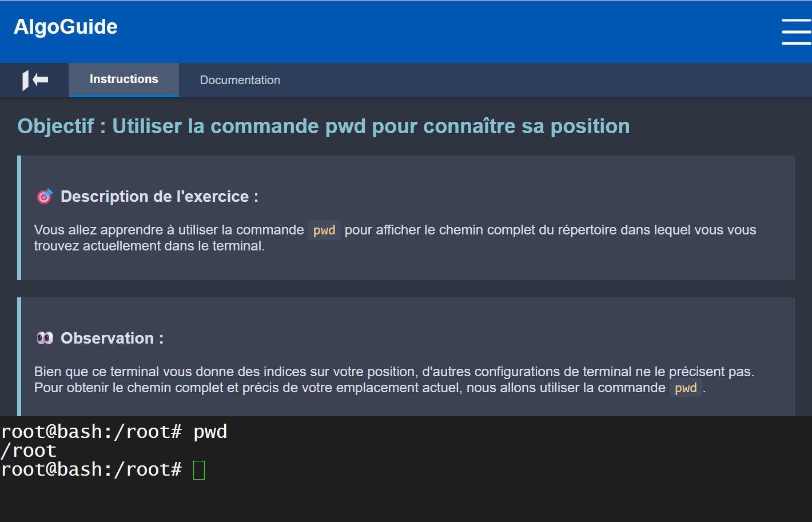Click the paragraph starting "Bien que ce terminal"

pos(394,380)
